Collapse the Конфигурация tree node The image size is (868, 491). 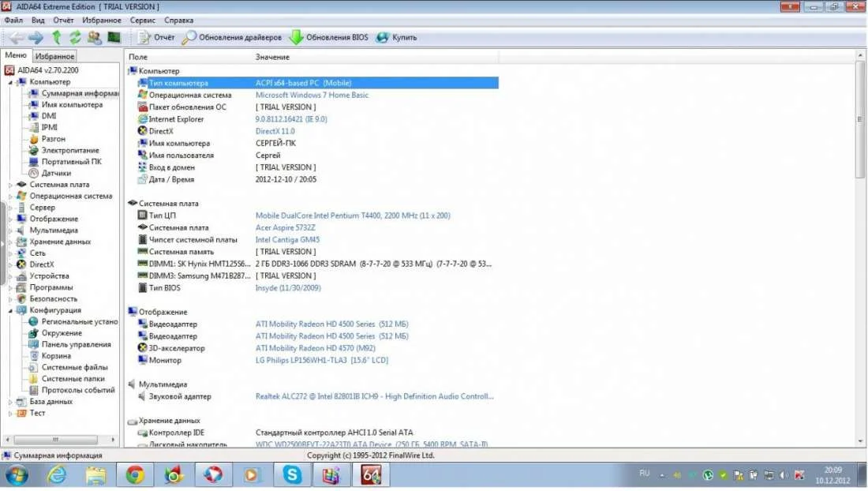[x=10, y=310]
